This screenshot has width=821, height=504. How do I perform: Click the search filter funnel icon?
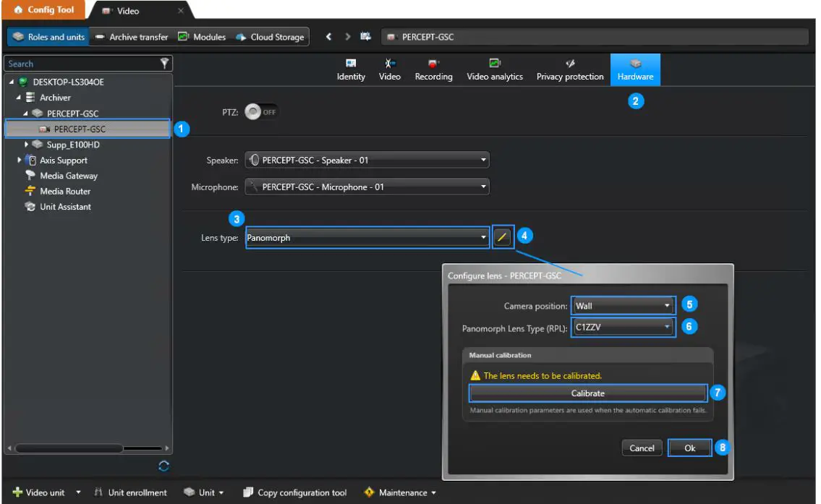(x=165, y=64)
